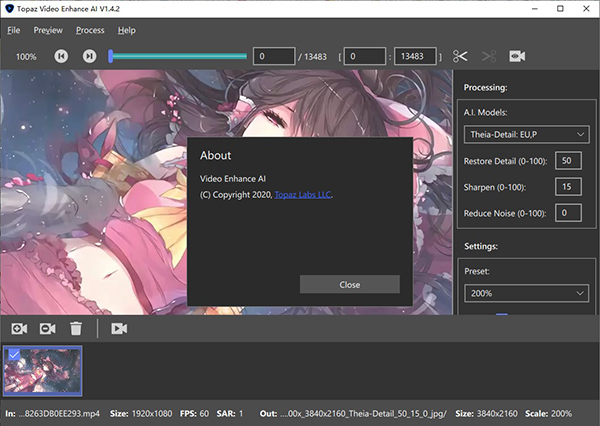Jump to the previous frame
Screen dimensions: 600x426
pyautogui.click(x=61, y=57)
